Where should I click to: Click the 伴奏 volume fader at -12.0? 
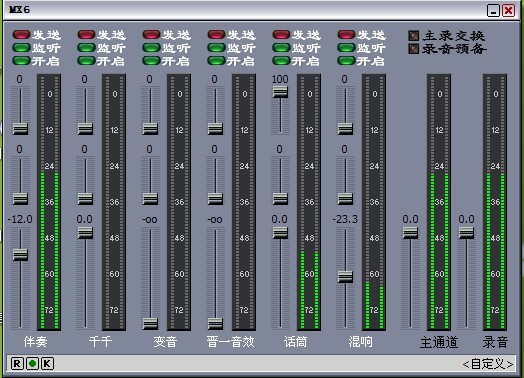pyautogui.click(x=20, y=255)
